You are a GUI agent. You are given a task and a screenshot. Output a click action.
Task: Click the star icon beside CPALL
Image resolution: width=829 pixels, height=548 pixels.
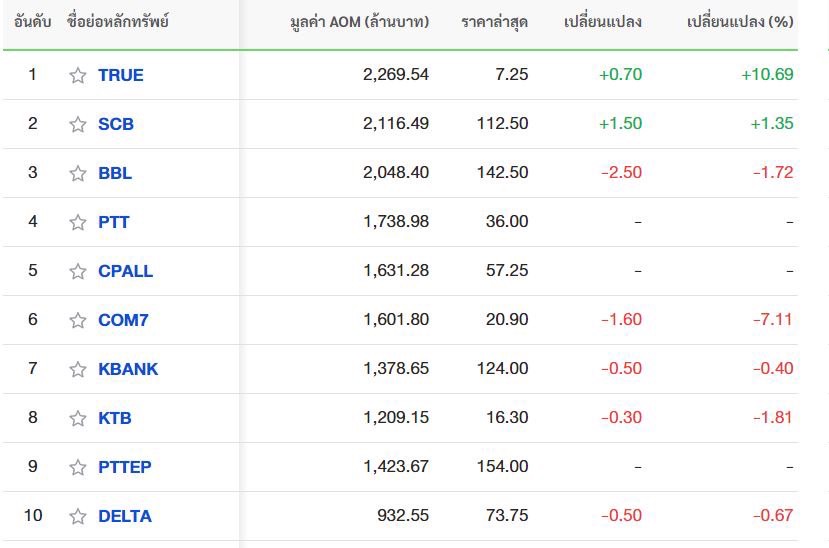[x=78, y=271]
